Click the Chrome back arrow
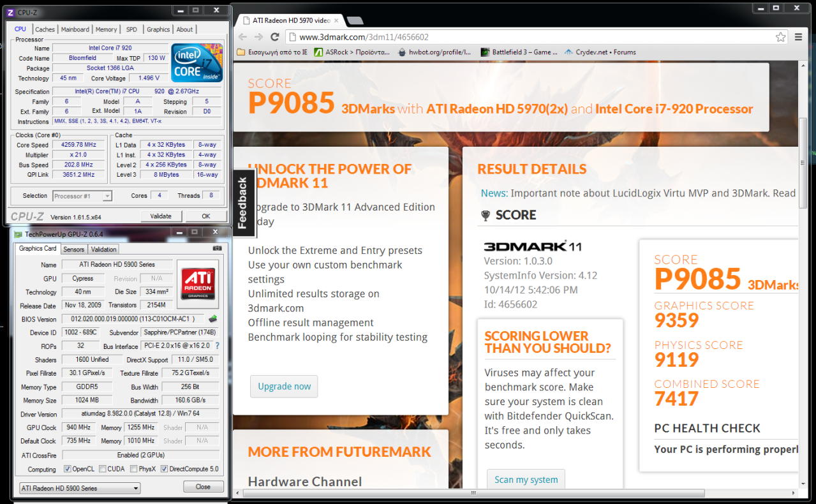Viewport: 816px width, 504px height. coord(242,37)
